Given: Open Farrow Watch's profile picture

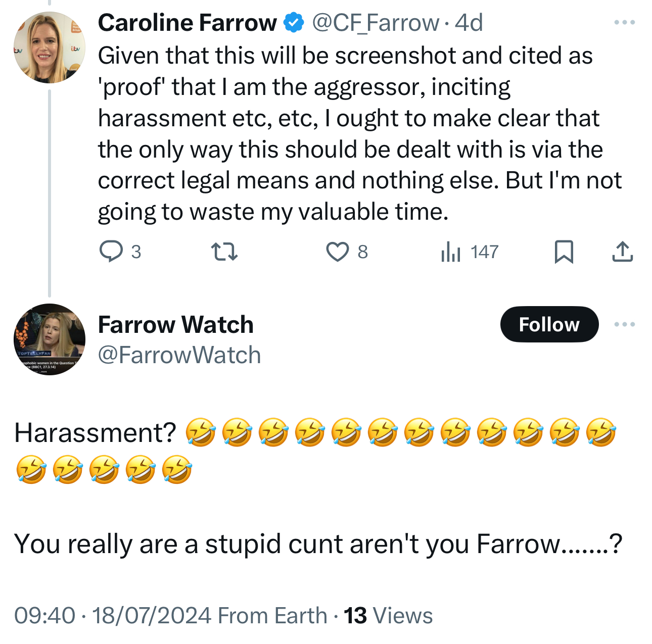Looking at the screenshot, I should point(49,339).
